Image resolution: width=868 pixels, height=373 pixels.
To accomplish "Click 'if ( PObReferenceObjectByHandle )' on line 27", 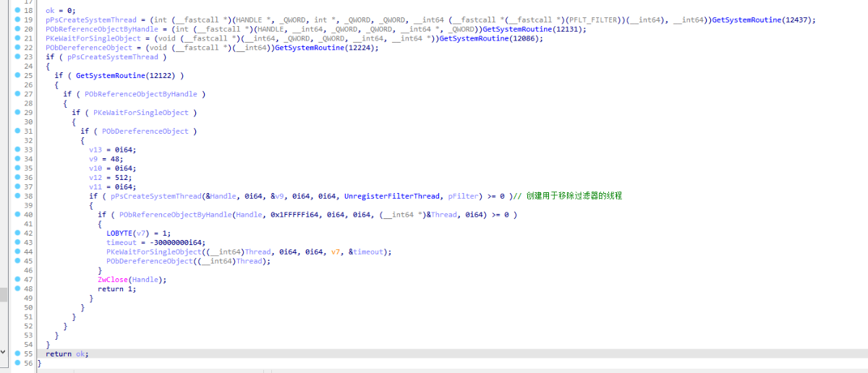I will tap(135, 94).
